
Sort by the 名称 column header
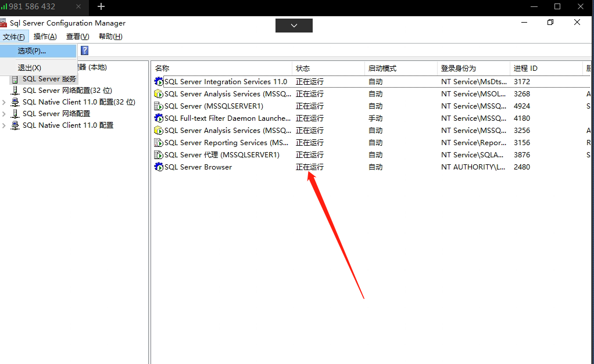tap(222, 68)
